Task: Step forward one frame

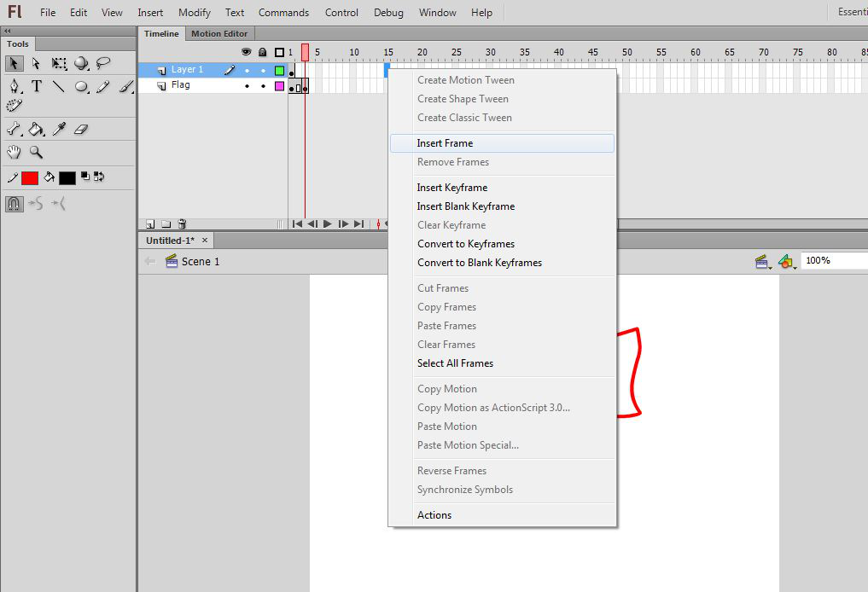Action: pyautogui.click(x=343, y=224)
